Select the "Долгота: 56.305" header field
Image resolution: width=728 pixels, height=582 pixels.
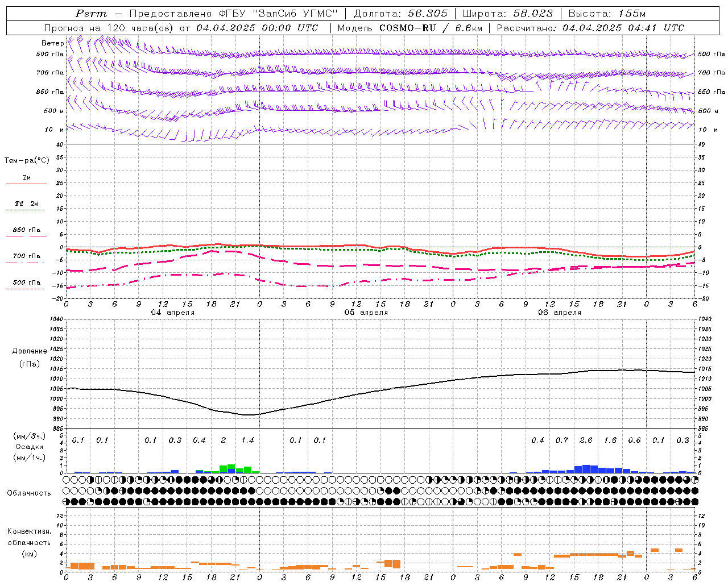(x=401, y=14)
